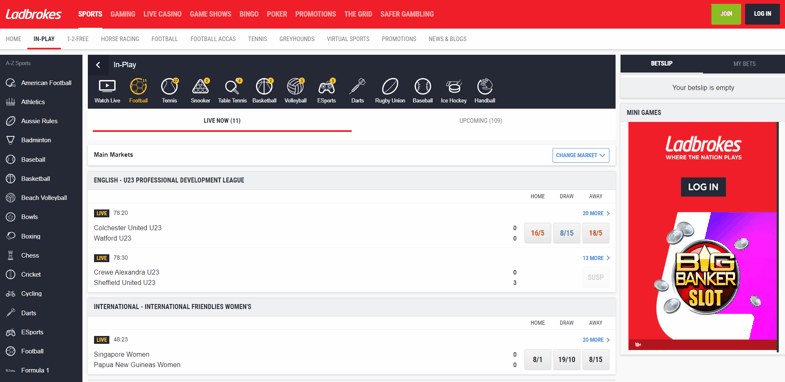
Task: Switch to Live Now (11) tab
Action: tap(222, 121)
